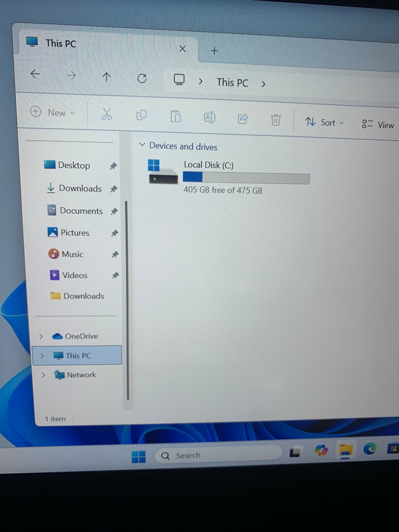Click the Local Disk (C:) name label

[208, 165]
